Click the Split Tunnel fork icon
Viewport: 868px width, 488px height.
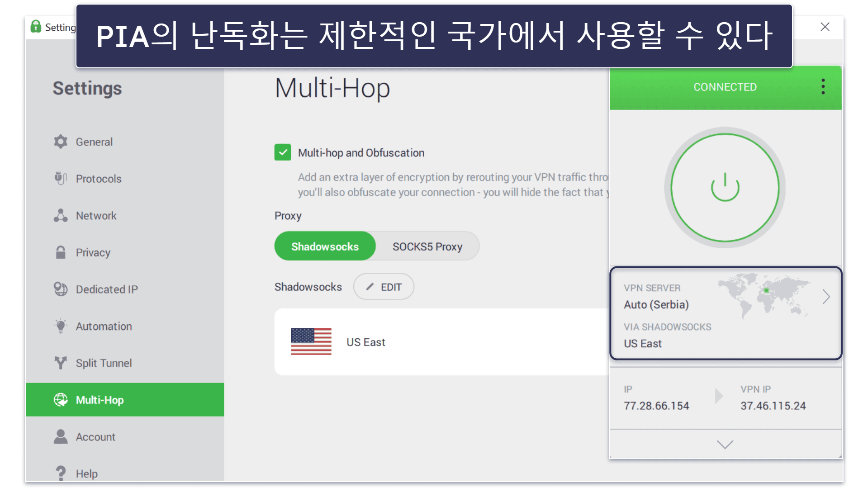tap(61, 363)
